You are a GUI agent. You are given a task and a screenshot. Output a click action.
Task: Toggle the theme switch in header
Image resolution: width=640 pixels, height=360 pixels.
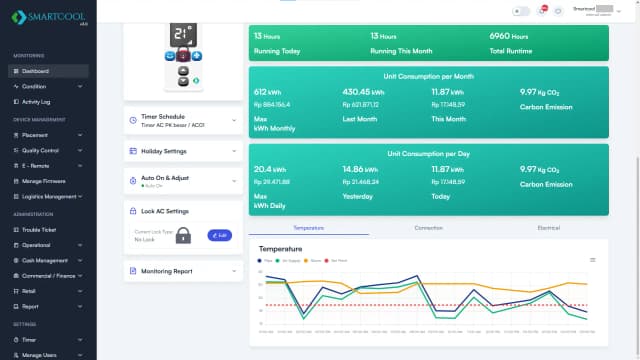[521, 11]
